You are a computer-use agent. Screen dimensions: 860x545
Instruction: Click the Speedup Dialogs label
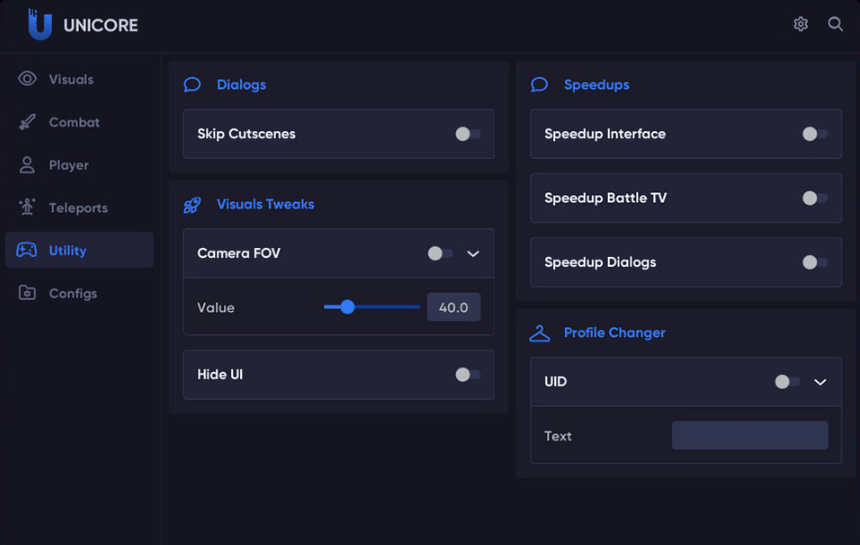click(x=600, y=262)
